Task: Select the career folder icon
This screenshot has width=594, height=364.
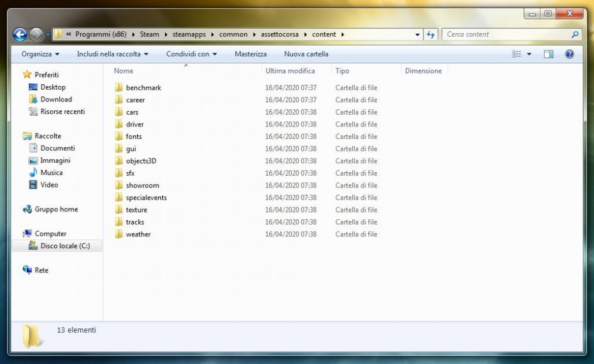Action: tap(119, 100)
